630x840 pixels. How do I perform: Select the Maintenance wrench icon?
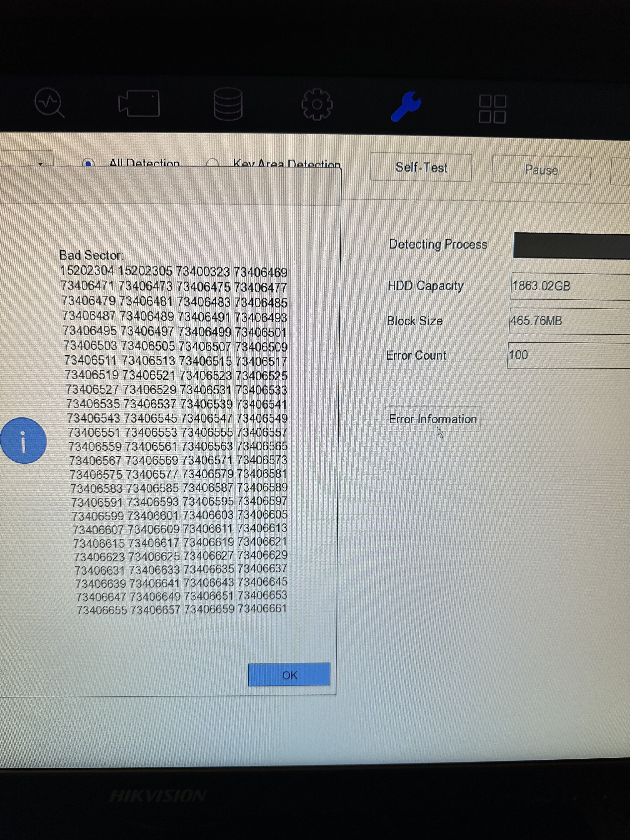click(x=406, y=106)
